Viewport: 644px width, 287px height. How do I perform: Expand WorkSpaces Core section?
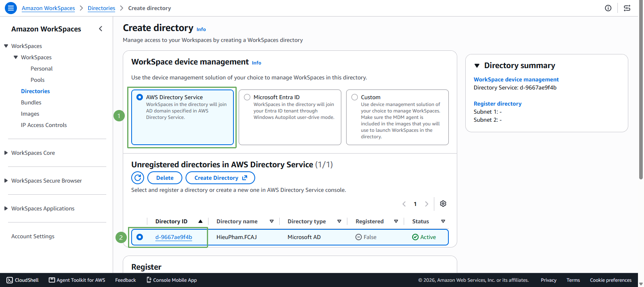(x=6, y=153)
